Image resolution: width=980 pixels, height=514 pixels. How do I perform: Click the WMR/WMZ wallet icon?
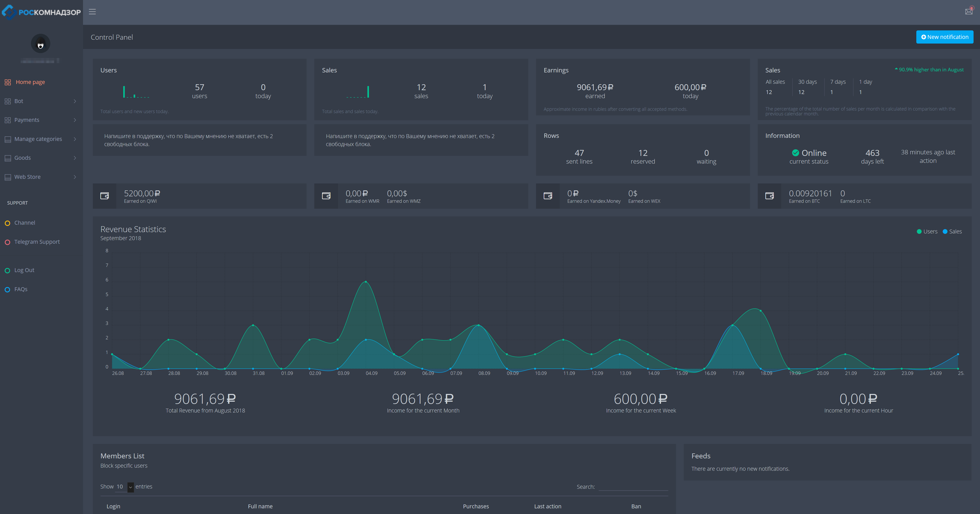[326, 196]
